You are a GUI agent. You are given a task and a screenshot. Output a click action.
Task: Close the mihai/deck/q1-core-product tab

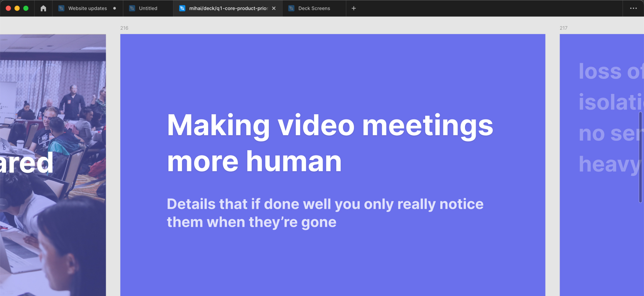coord(274,8)
